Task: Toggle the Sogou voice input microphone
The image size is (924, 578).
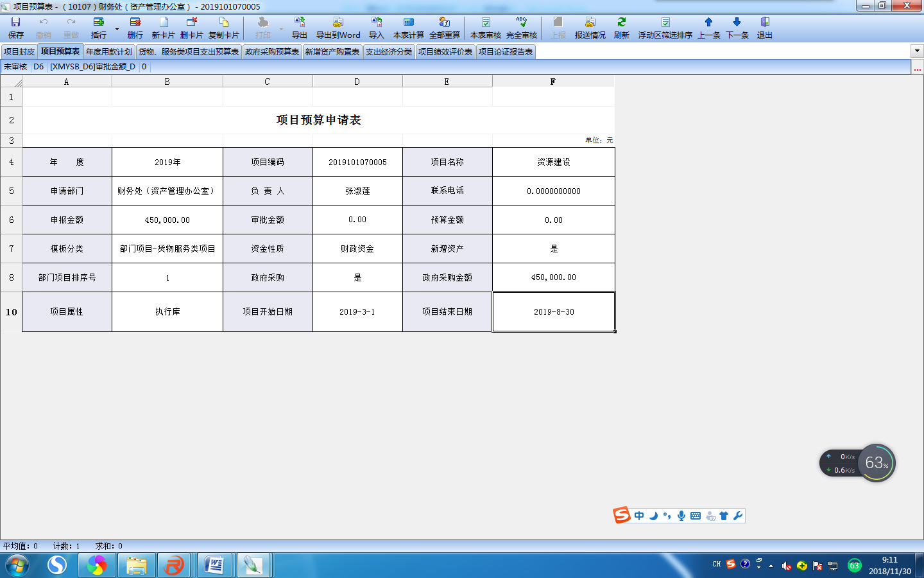Action: (681, 516)
